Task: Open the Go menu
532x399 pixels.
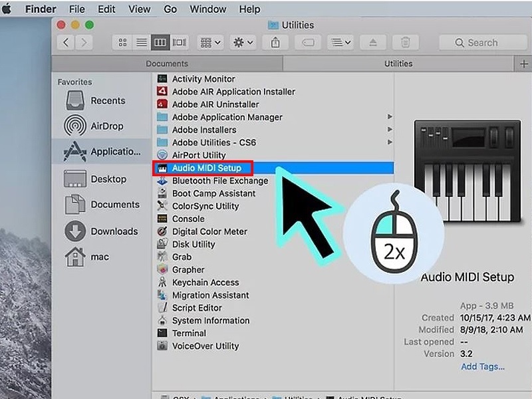Action: click(x=170, y=9)
